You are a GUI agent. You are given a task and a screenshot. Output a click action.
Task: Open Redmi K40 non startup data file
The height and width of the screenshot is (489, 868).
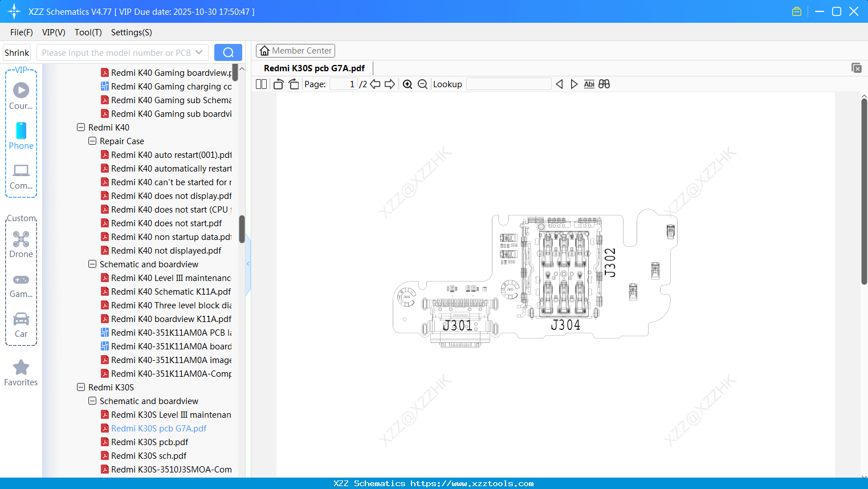(x=166, y=237)
